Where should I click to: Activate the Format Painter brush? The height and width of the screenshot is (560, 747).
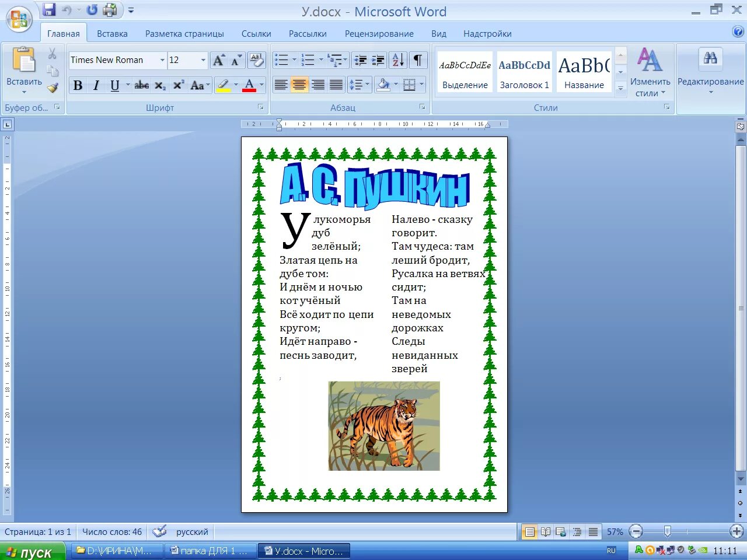click(x=53, y=87)
